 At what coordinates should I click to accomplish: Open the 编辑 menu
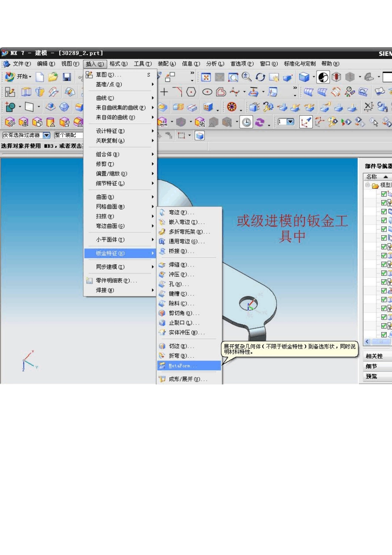(x=46, y=64)
